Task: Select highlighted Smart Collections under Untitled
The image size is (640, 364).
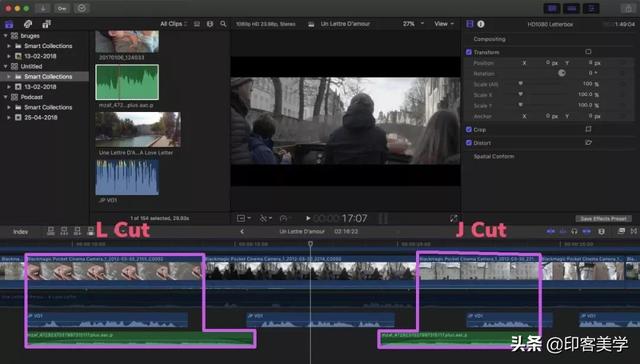Action: [44, 76]
